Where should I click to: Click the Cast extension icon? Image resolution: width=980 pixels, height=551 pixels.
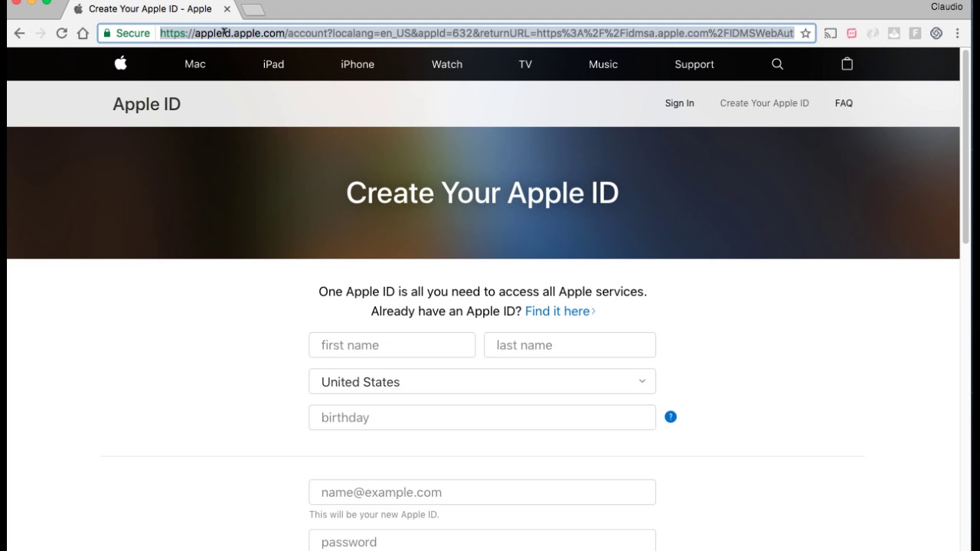pos(830,33)
